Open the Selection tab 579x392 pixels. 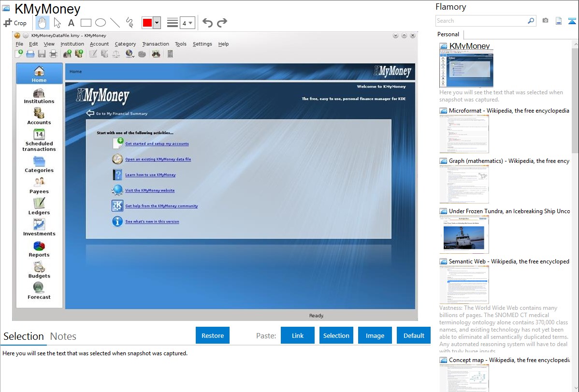[24, 336]
